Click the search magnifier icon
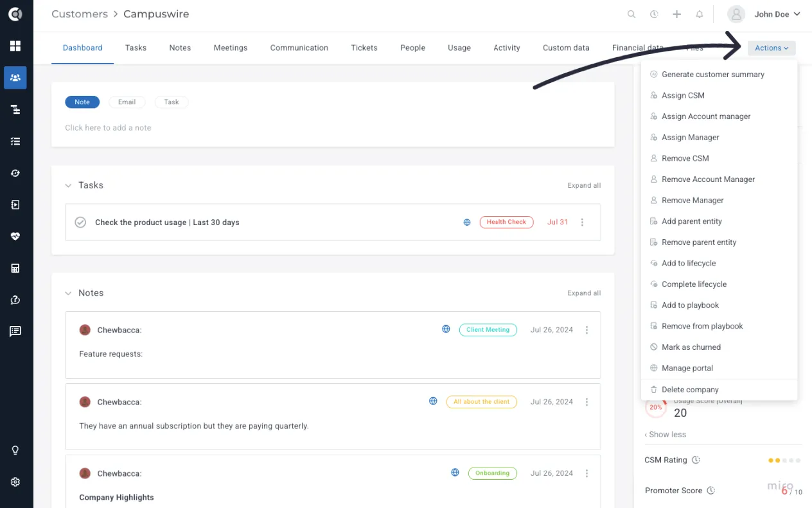Viewport: 812px width, 508px height. 631,14
